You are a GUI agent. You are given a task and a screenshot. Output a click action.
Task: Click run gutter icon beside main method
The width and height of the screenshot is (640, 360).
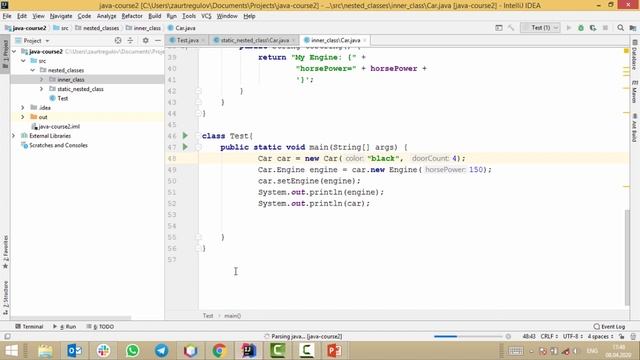[185, 147]
